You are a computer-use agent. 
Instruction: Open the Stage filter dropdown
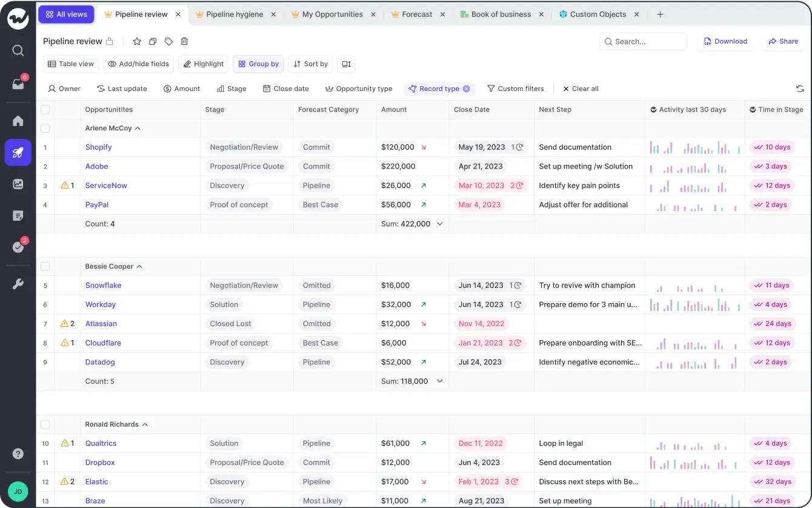231,89
